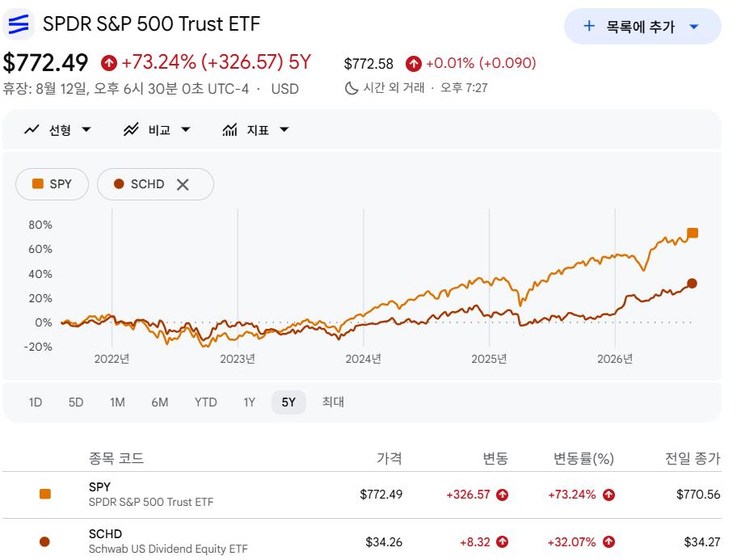Click the red up-arrow icon beside +73.24% header
This screenshot has height=560, width=741.
click(109, 62)
